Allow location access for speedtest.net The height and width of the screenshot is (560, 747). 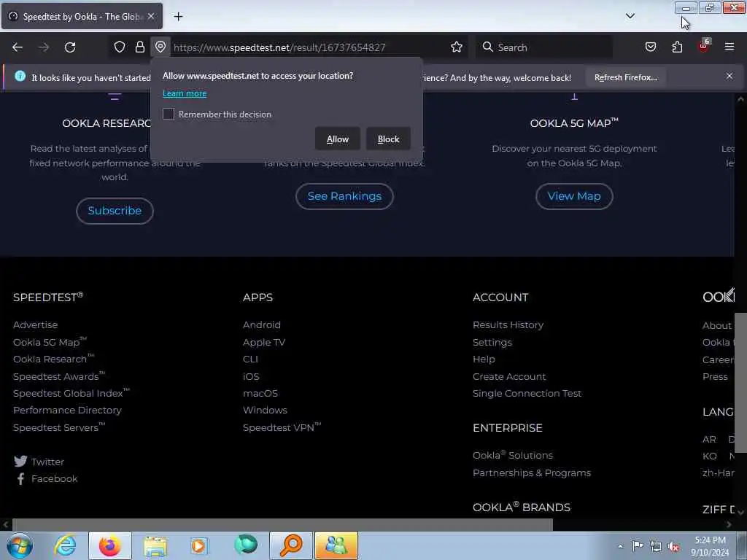pyautogui.click(x=337, y=139)
